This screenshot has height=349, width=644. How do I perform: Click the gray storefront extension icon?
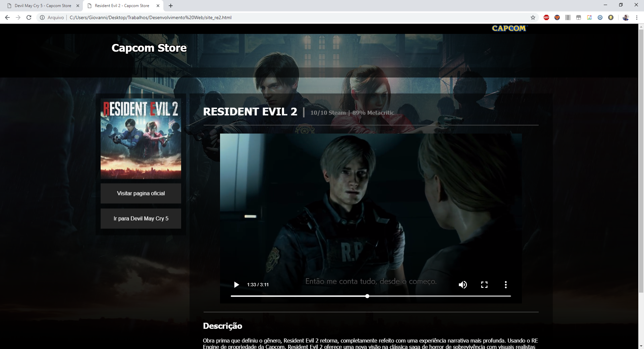tap(579, 17)
